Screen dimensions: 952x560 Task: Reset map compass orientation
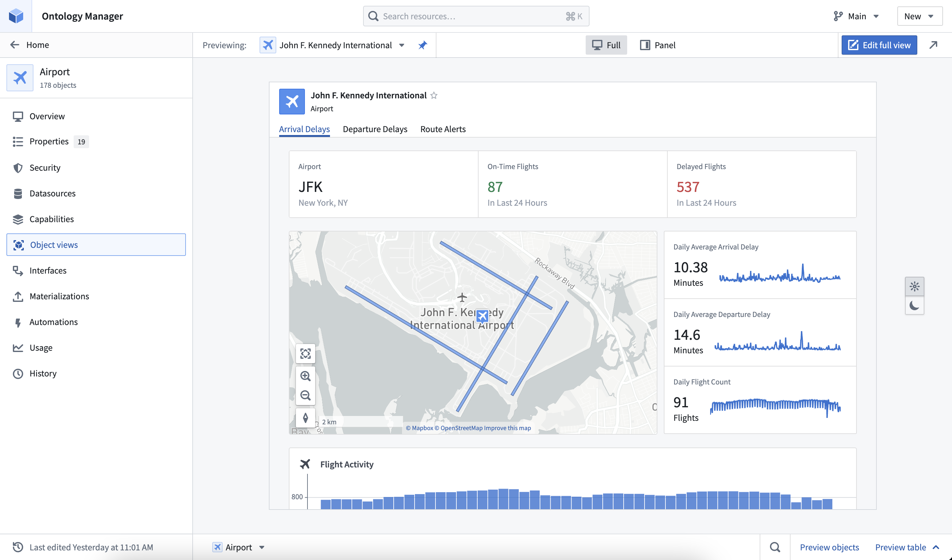point(305,418)
